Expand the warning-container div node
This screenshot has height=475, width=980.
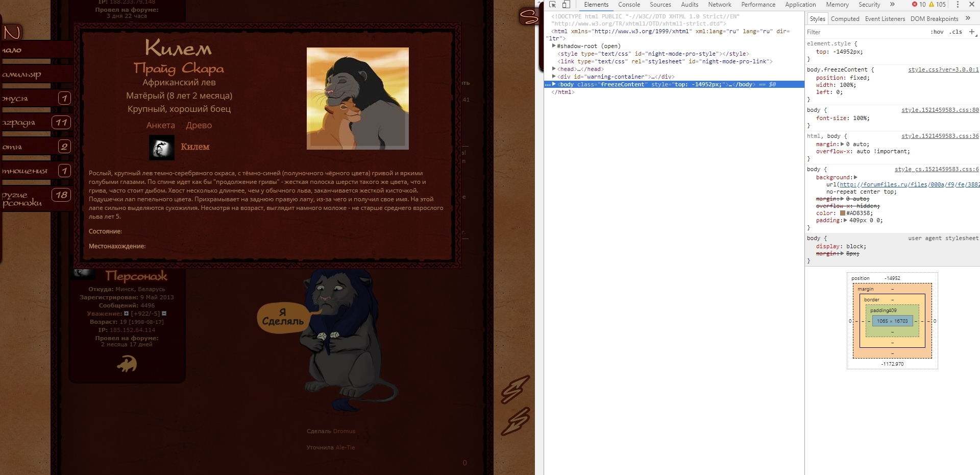(x=554, y=77)
